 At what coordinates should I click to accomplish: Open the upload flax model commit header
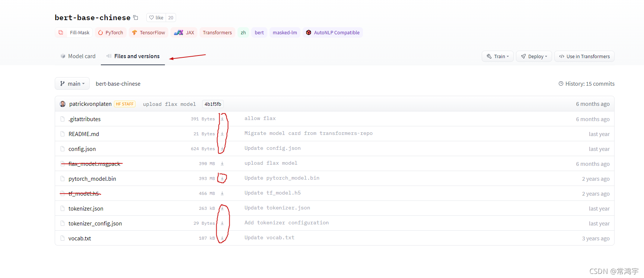coord(169,104)
